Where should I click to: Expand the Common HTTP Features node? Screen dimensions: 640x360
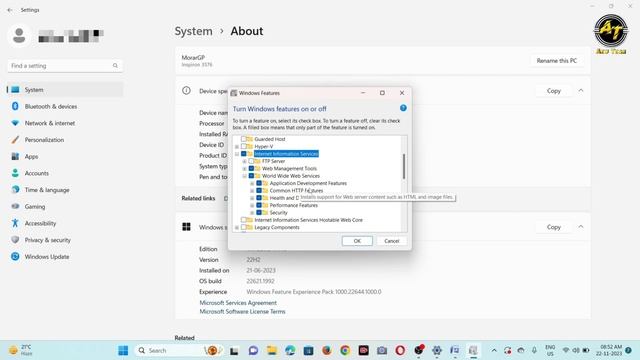252,191
